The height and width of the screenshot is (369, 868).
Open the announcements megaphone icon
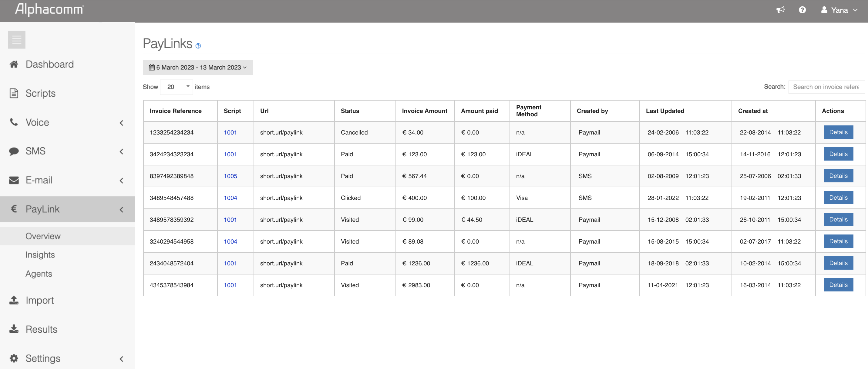[x=781, y=10]
